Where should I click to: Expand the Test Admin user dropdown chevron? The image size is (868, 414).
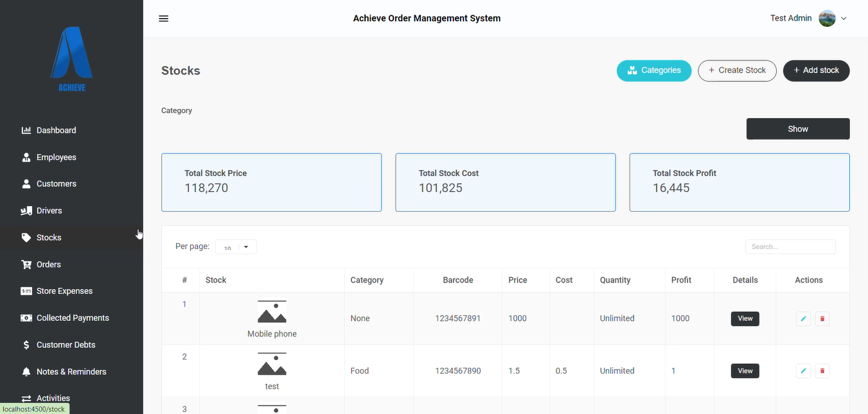[x=844, y=19]
